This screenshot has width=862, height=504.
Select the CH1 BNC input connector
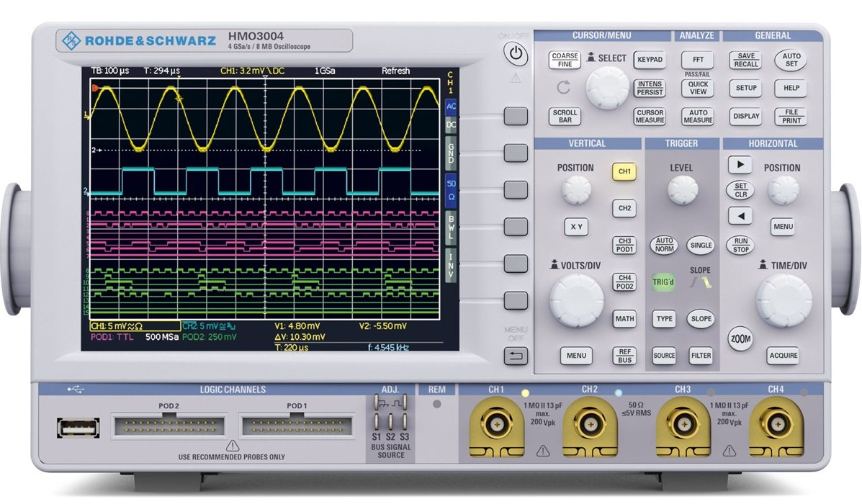(x=496, y=424)
